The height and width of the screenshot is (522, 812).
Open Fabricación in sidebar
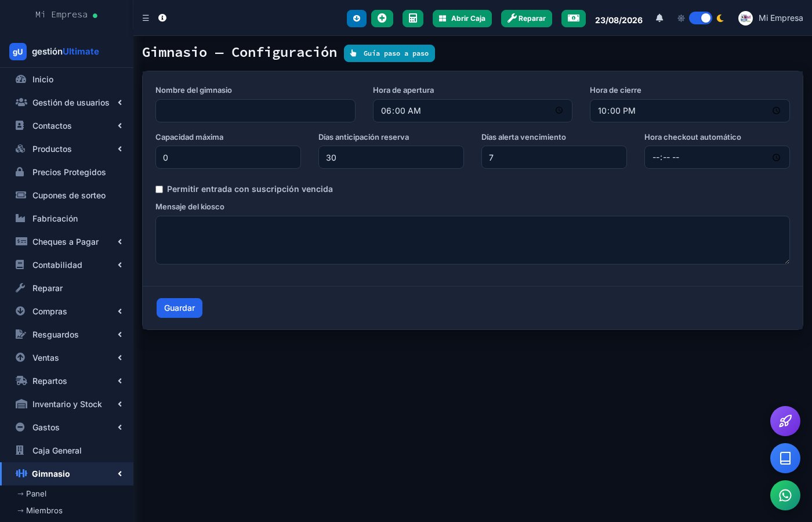(x=67, y=219)
